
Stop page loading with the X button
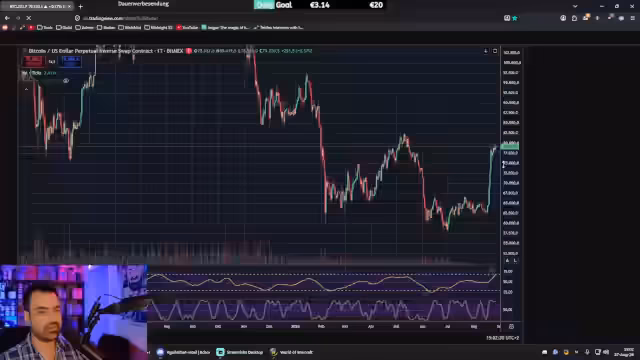coord(29,18)
